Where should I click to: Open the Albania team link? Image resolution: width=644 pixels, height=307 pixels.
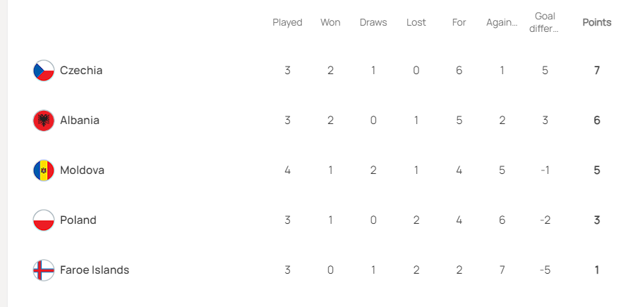80,121
